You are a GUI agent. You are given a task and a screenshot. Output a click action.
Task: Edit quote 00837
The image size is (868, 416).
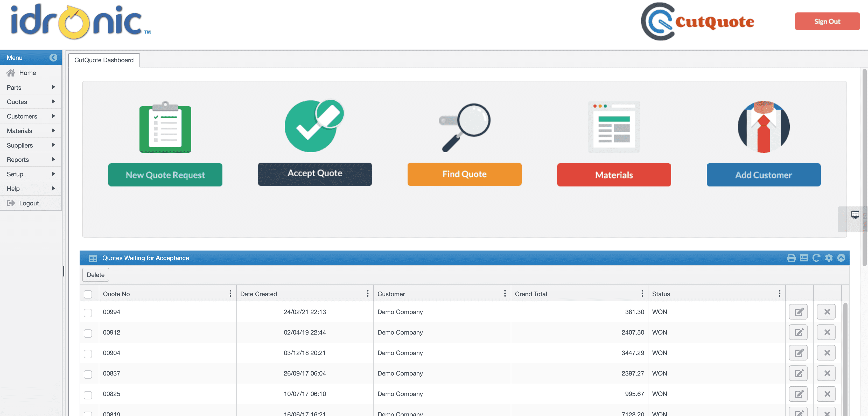point(798,373)
